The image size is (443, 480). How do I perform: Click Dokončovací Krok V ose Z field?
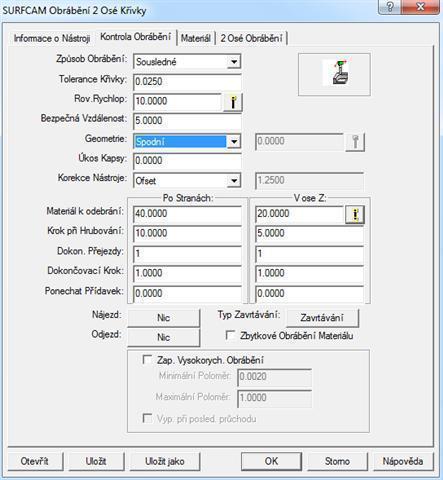[x=309, y=274]
